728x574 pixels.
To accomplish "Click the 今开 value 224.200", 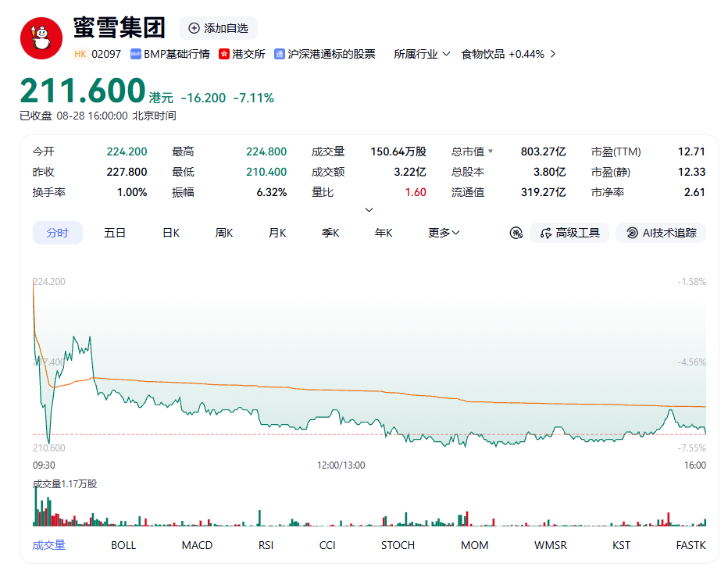I will coord(127,152).
